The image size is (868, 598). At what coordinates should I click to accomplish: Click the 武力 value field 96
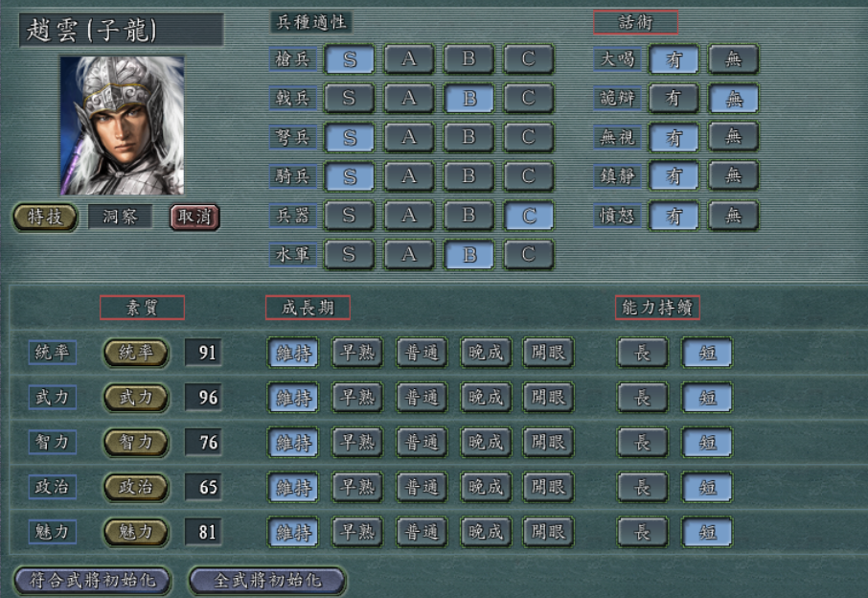(203, 398)
